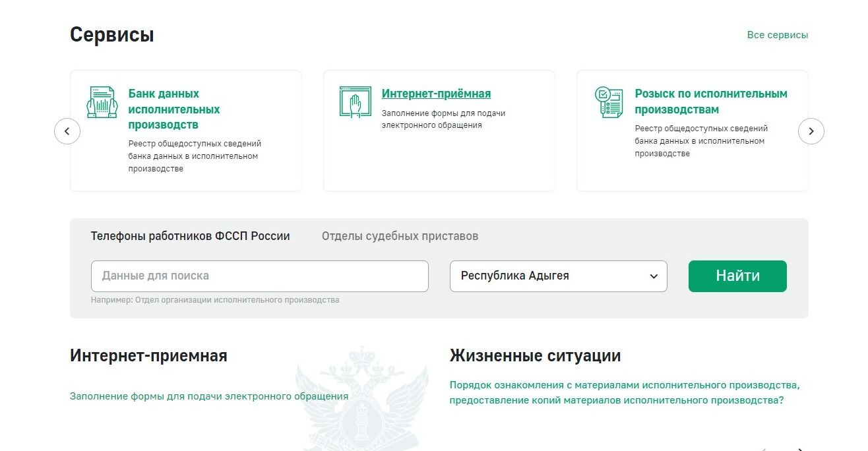Click description text under Интернет-приёмная card title
Image resolution: width=868 pixels, height=451 pixels.
click(443, 119)
